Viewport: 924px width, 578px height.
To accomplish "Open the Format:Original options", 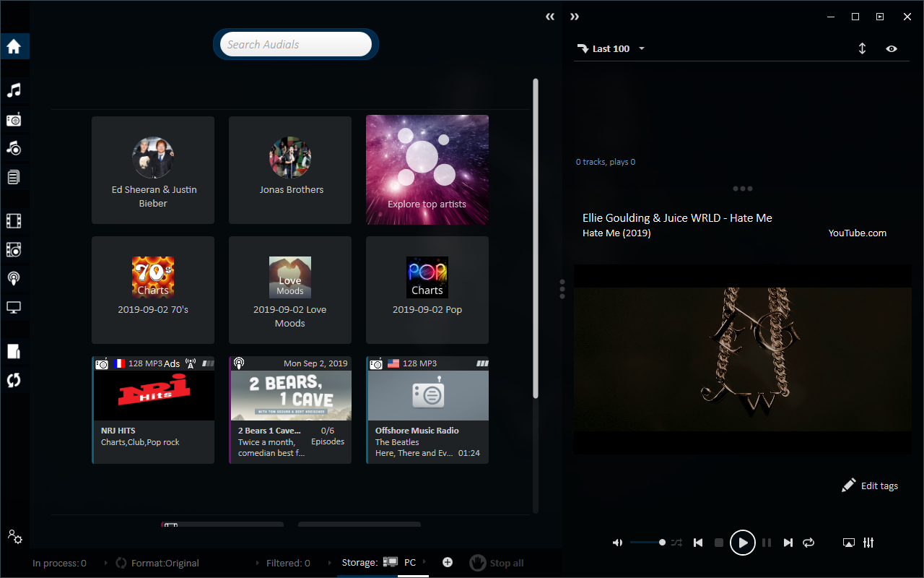I will pyautogui.click(x=157, y=563).
